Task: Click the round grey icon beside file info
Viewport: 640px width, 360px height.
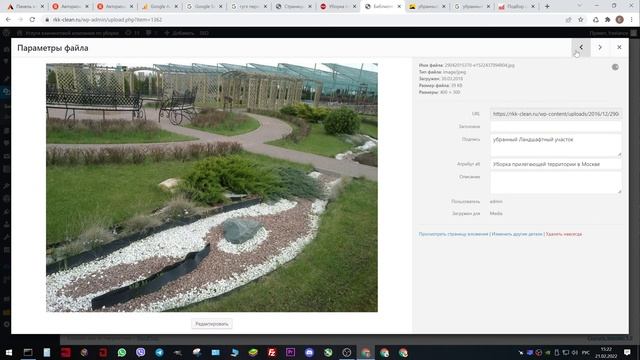Action: (615, 67)
